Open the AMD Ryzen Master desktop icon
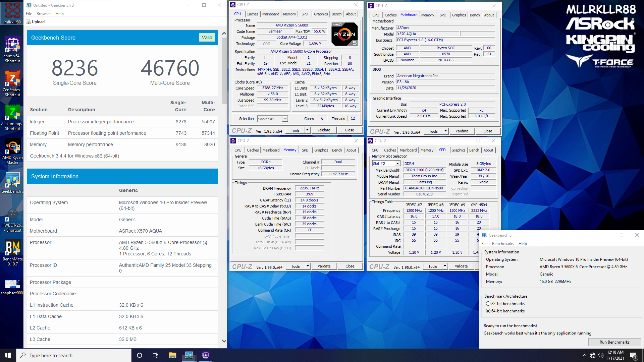Viewport: 644px width, 362px height. click(x=12, y=151)
